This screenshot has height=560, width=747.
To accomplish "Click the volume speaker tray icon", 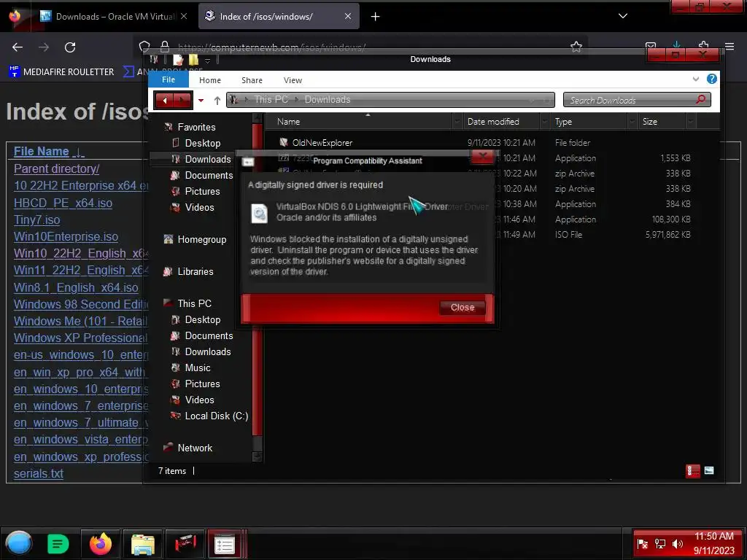I will click(x=677, y=544).
